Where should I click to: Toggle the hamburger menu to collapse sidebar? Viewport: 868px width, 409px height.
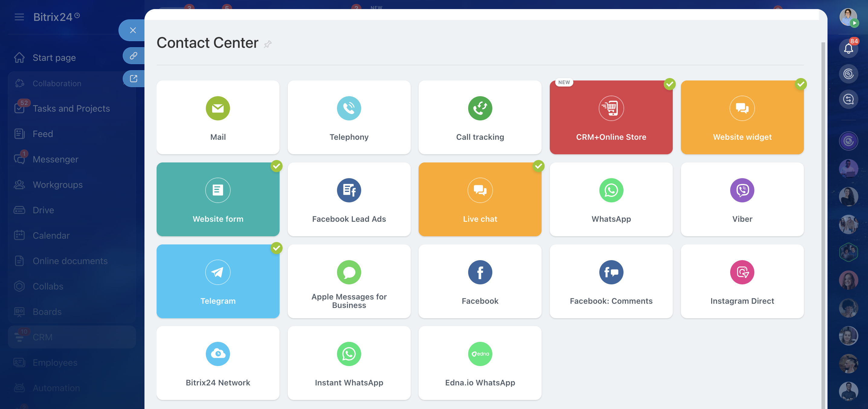(x=19, y=17)
